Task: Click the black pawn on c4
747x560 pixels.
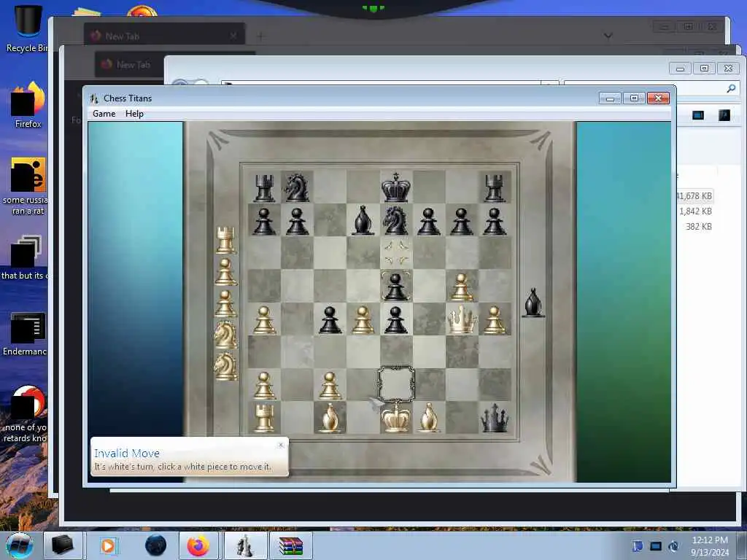Action: click(330, 319)
